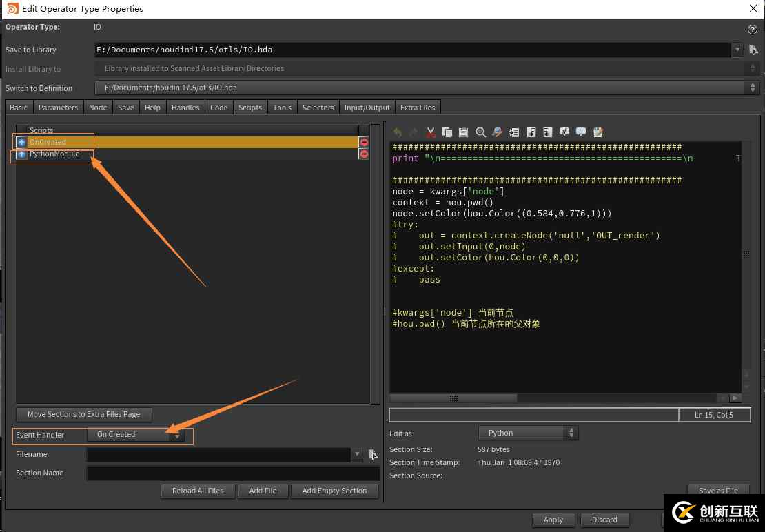This screenshot has width=765, height=532.
Task: Click the '587 bytes' section size value
Action: tap(493, 449)
